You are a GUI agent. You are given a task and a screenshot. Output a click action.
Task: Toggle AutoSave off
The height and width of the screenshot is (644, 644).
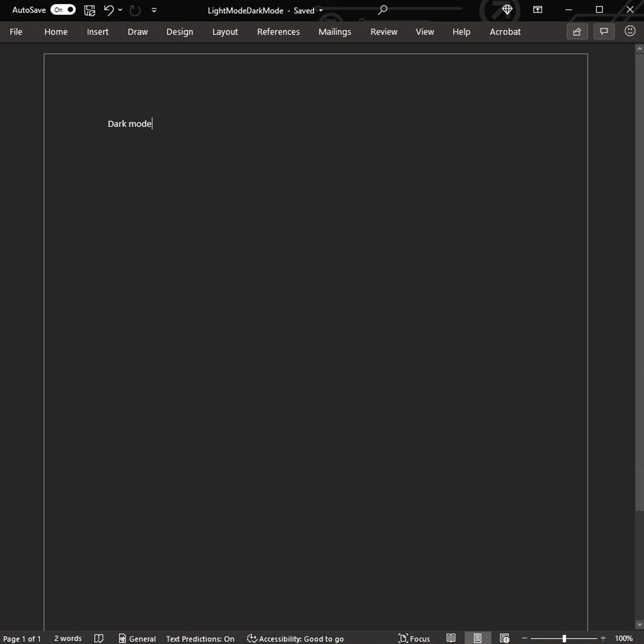[x=63, y=10]
